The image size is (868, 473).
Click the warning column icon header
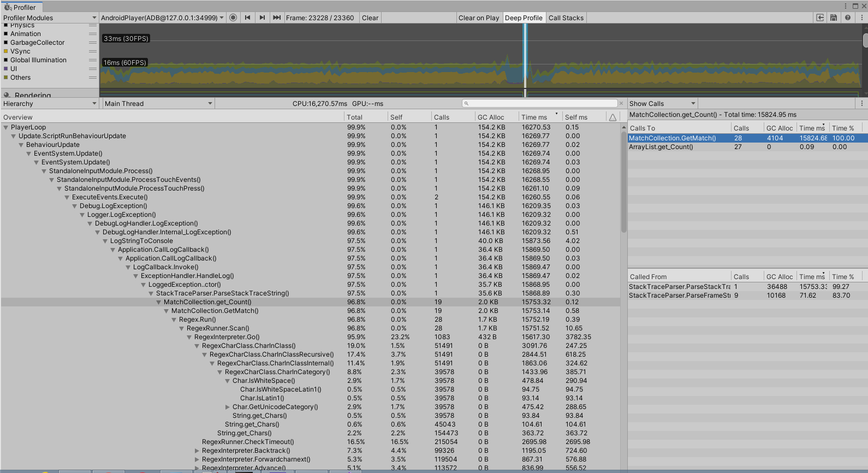[x=613, y=117]
